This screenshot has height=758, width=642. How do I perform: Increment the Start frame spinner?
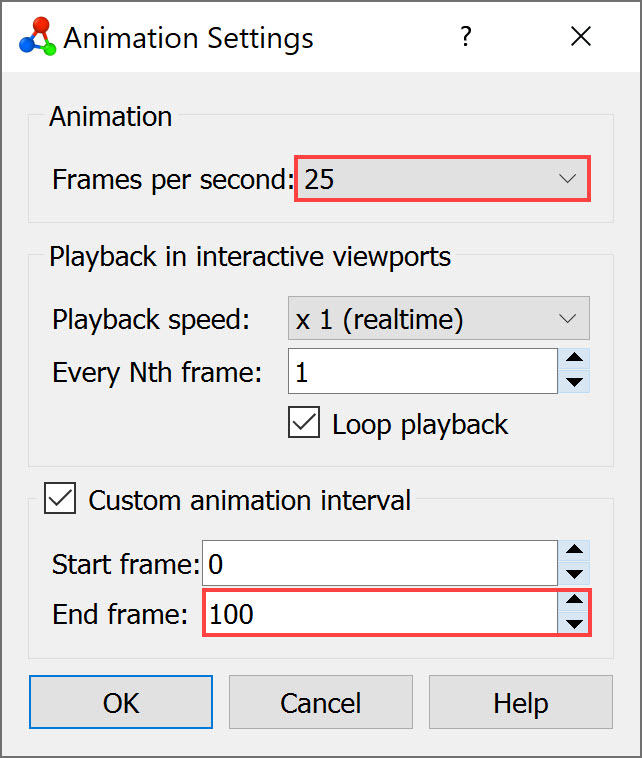point(575,551)
